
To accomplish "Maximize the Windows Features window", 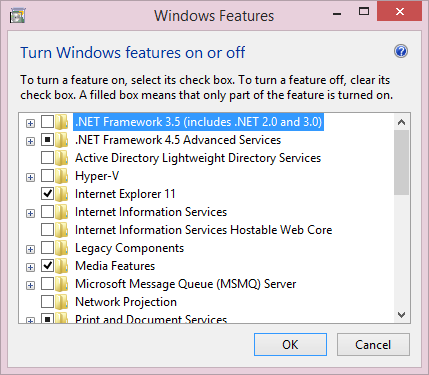I will [364, 12].
